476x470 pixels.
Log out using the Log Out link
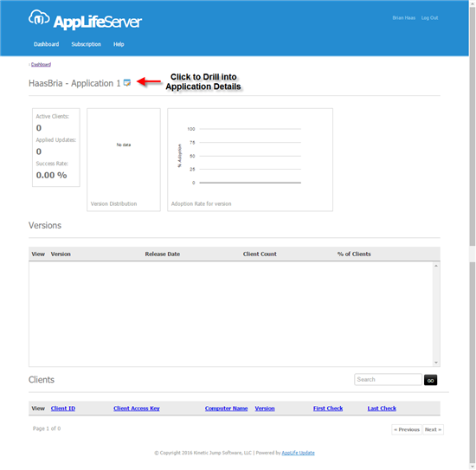coord(429,18)
